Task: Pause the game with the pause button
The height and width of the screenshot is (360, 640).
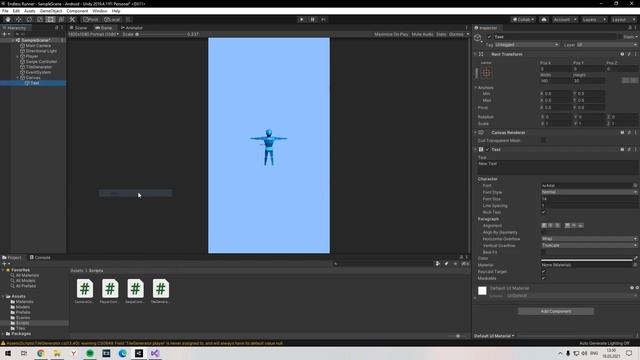Action: tap(313, 20)
